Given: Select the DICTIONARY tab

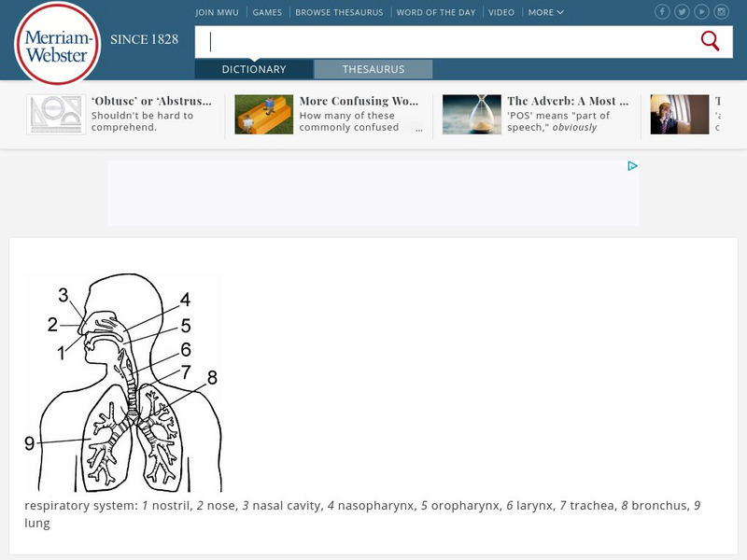Looking at the screenshot, I should point(254,68).
